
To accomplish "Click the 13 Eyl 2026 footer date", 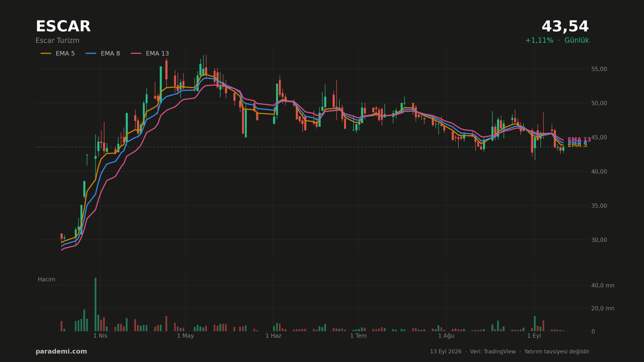I will pos(446,352).
